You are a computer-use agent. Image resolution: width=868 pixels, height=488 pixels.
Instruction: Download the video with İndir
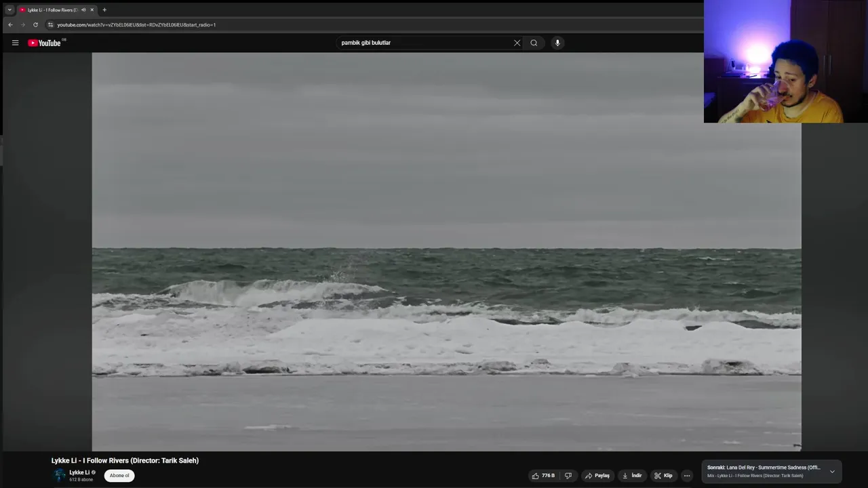(632, 476)
